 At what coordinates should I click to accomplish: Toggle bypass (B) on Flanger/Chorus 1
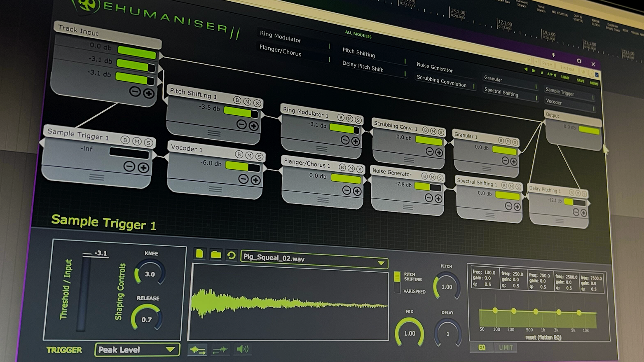pyautogui.click(x=342, y=167)
